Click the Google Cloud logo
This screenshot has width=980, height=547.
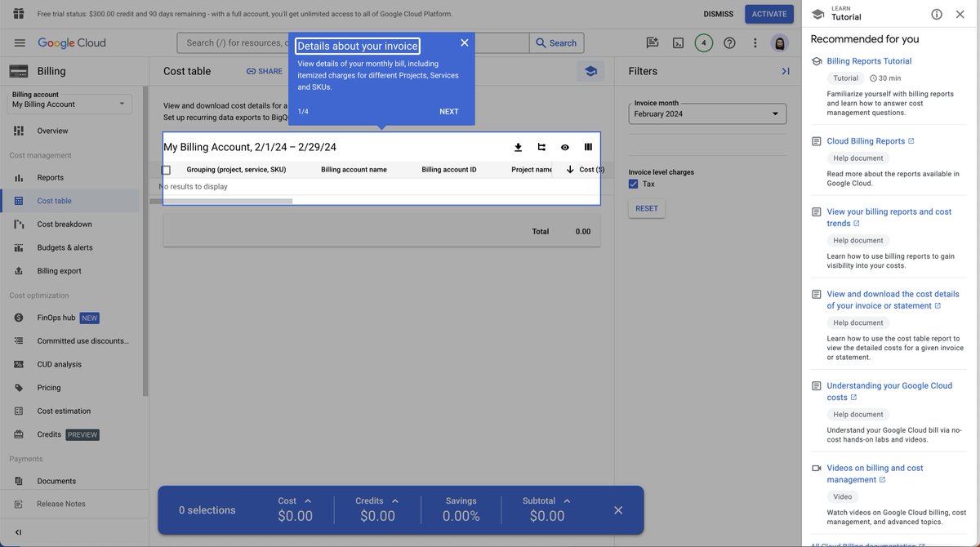click(x=72, y=43)
